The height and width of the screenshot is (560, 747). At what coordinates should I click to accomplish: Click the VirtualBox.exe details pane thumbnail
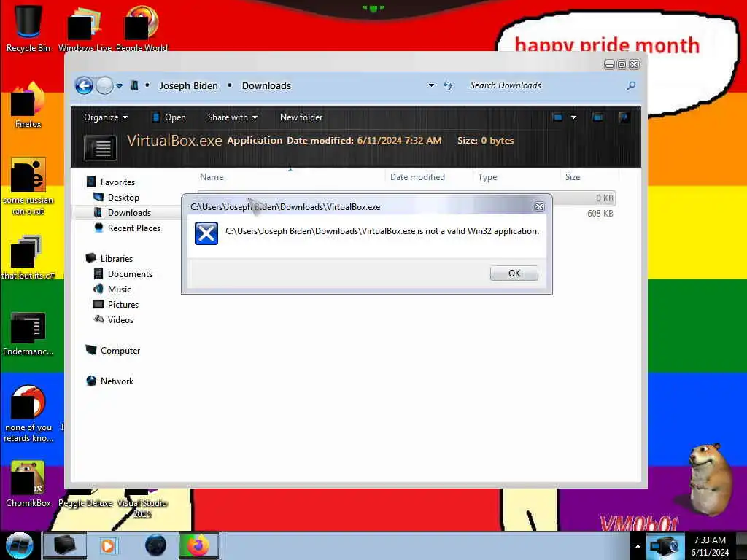(x=100, y=147)
